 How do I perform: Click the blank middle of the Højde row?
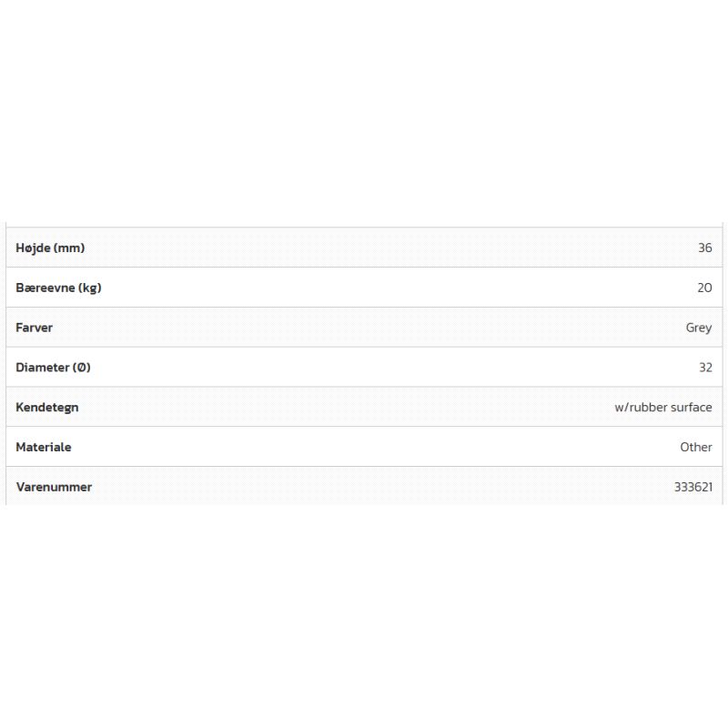[x=364, y=248]
